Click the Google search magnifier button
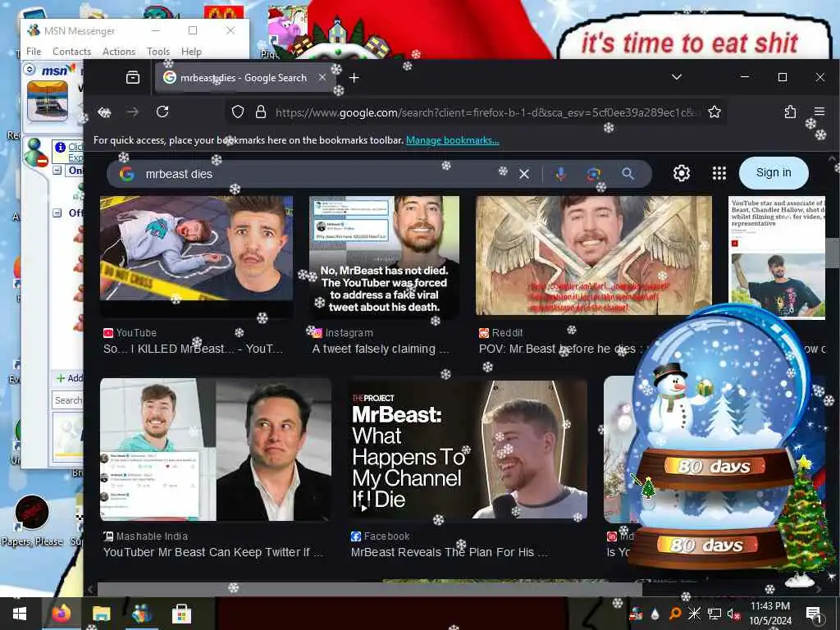840x630 pixels. pyautogui.click(x=628, y=174)
